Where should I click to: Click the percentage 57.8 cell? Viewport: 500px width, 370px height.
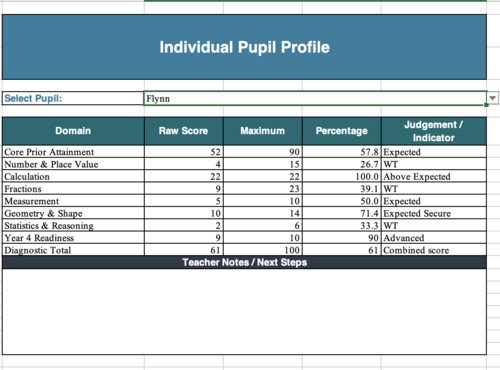342,152
